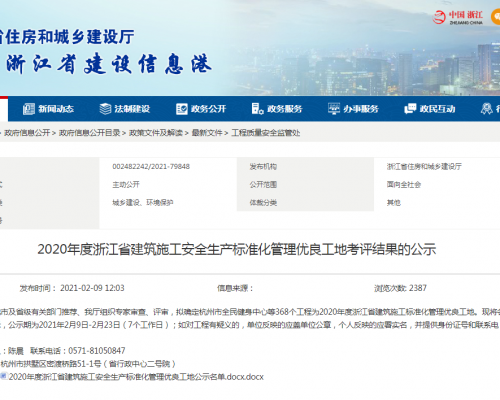Go to 工程质量安全监管处 breadcrumb link
This screenshot has width=500, height=400.
pyautogui.click(x=266, y=133)
